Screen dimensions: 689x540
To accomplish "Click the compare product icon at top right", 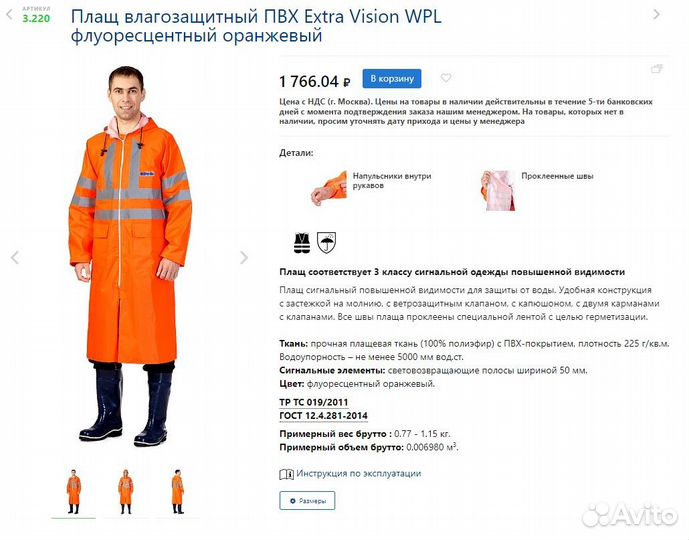I will (x=656, y=69).
